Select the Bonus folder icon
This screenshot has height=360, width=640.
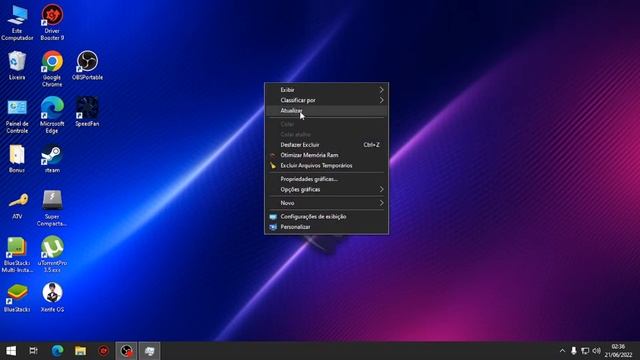point(17,158)
